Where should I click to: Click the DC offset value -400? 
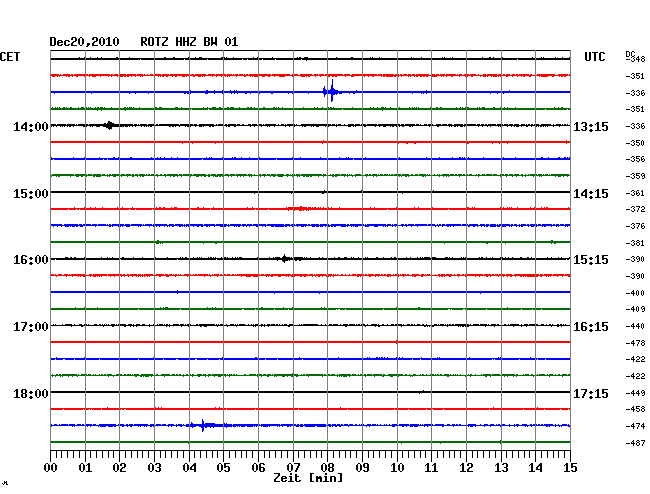635,293
